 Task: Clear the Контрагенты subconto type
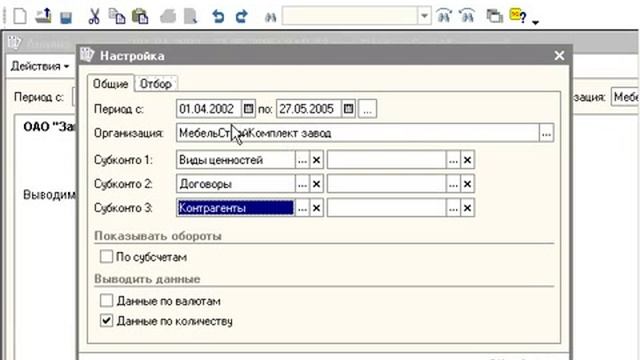(x=316, y=208)
